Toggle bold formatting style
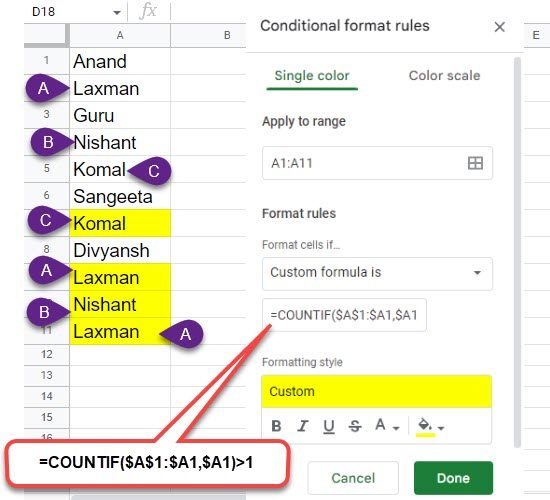Screen dimensions: 550x500 (x=276, y=426)
